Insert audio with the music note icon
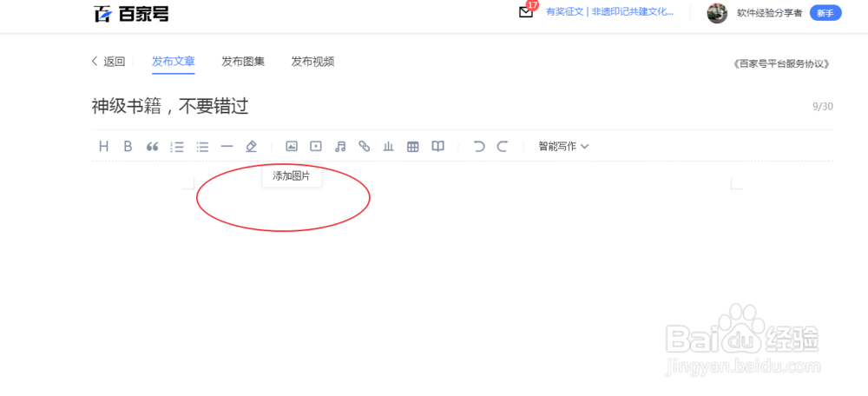 [340, 146]
